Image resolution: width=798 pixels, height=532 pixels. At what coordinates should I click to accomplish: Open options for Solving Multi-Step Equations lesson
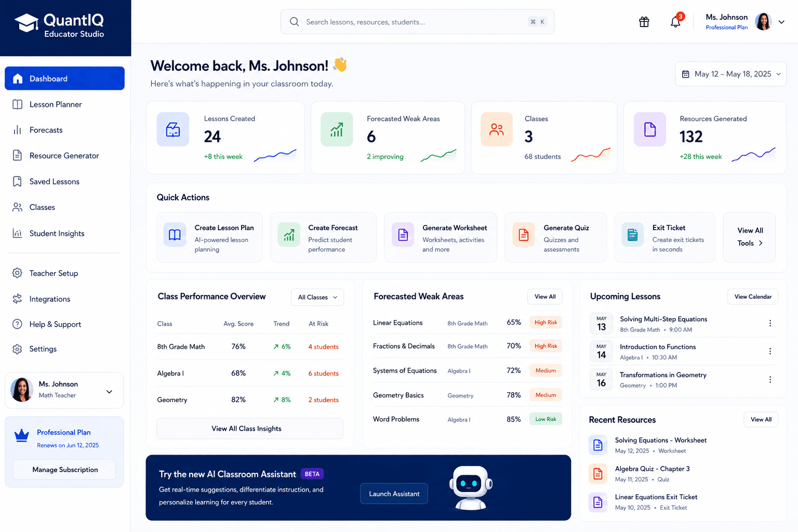(x=770, y=323)
